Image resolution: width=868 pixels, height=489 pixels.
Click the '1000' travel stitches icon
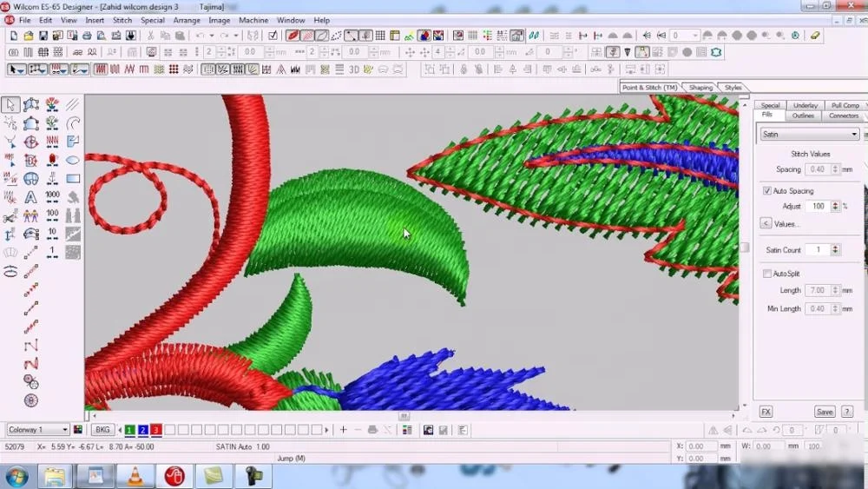[53, 196]
